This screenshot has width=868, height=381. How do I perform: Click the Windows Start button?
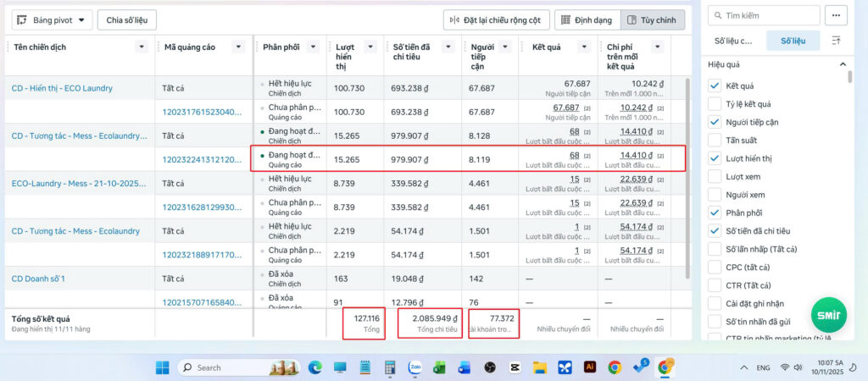(163, 367)
